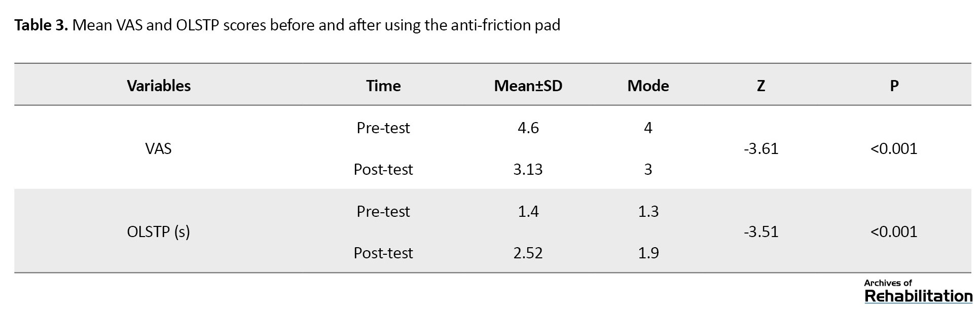The image size is (980, 310).
Task: Select the VAS post-test mean 3.13
Action: 528,169
